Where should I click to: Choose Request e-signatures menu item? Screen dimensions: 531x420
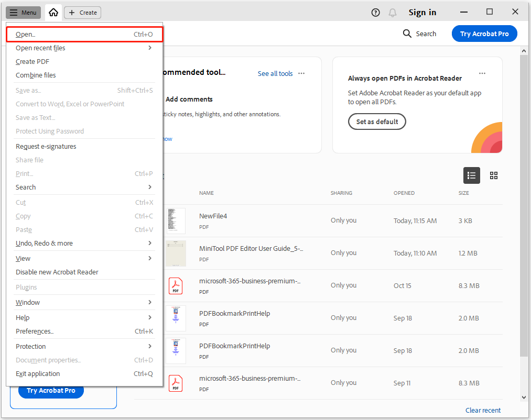coord(84,146)
